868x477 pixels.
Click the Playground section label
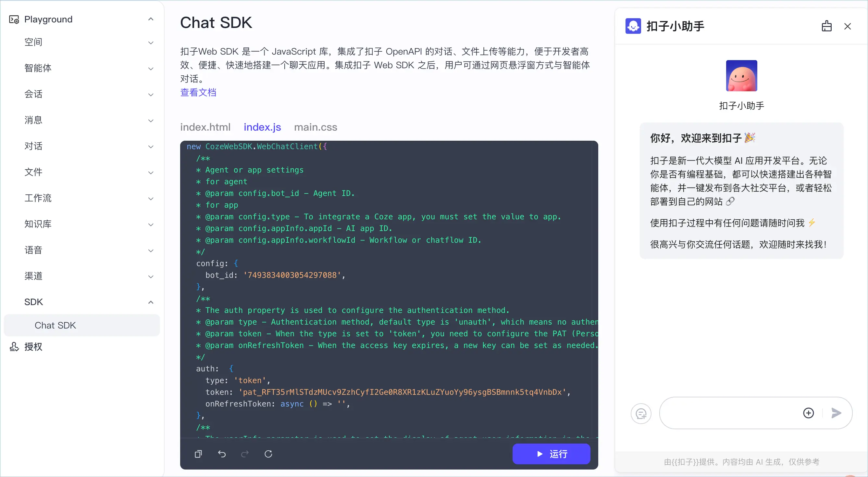48,19
